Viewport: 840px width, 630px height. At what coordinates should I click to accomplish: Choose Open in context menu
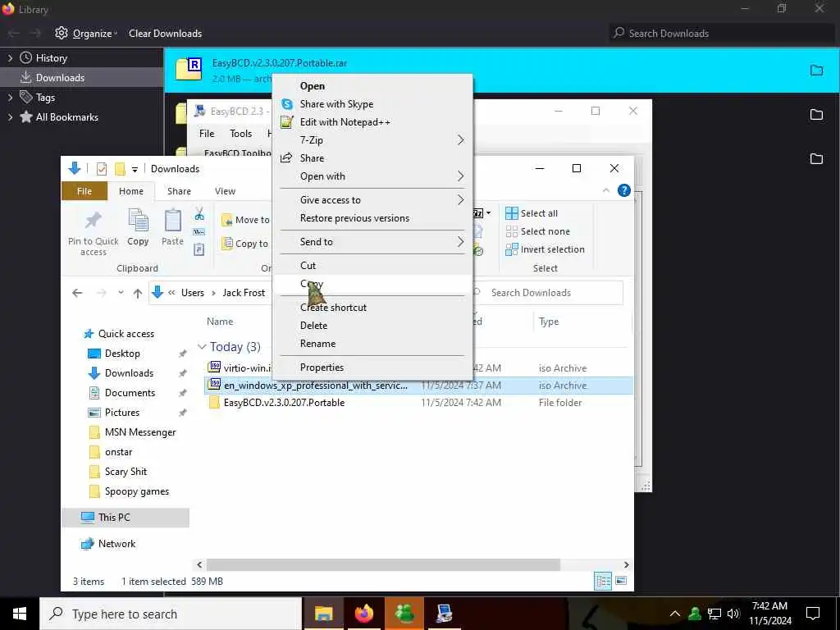click(313, 85)
